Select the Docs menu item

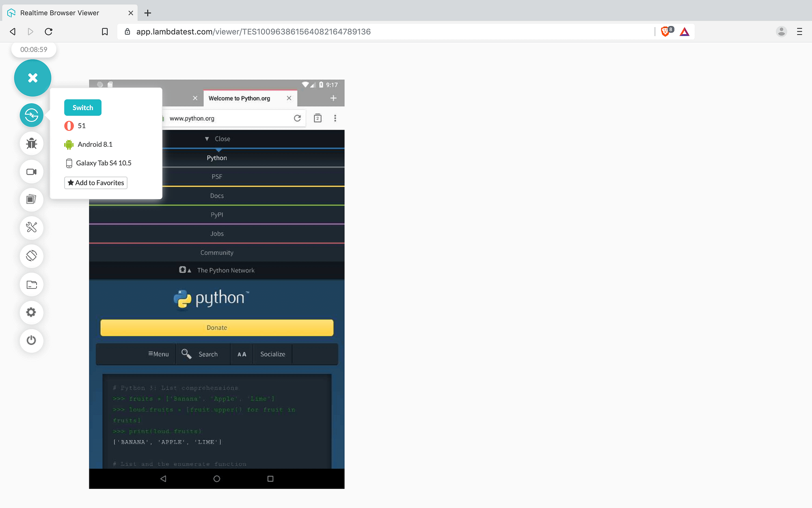coord(217,196)
